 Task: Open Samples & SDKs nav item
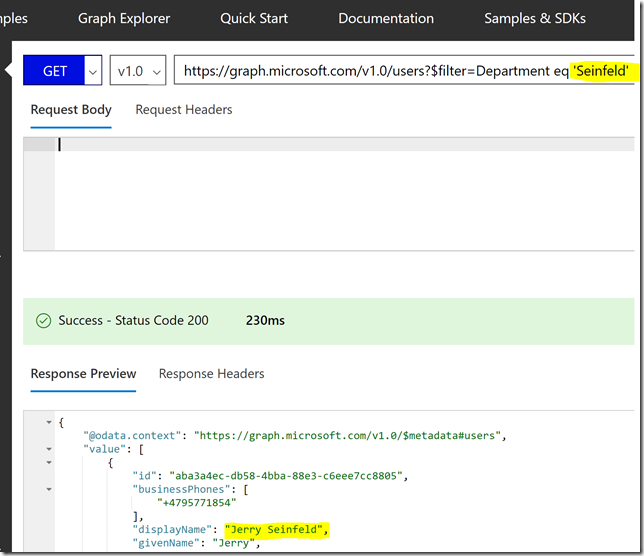point(534,18)
